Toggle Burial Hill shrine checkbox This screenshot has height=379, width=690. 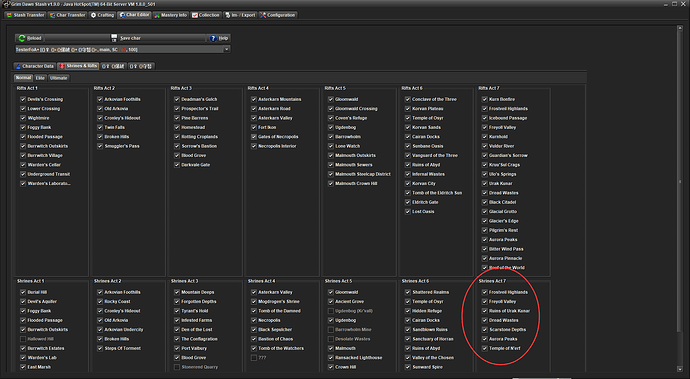(23, 292)
